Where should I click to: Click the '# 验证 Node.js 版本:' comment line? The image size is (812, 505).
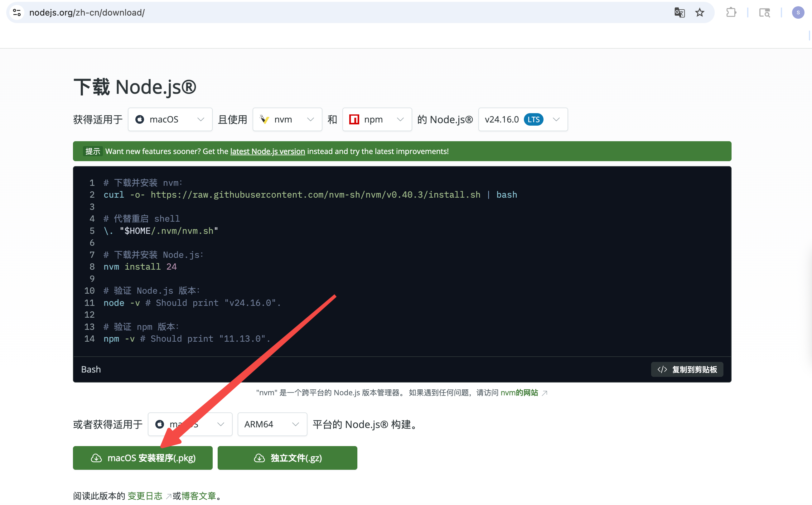(152, 291)
